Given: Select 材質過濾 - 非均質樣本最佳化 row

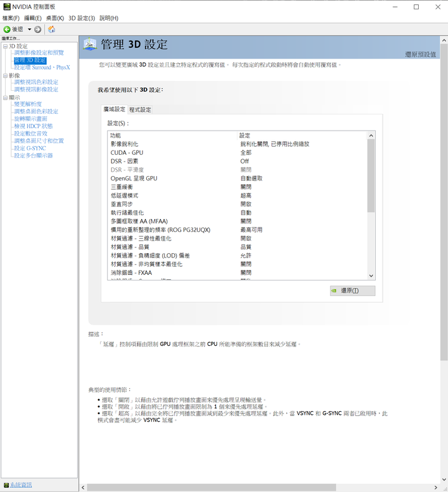Looking at the screenshot, I should (237, 264).
